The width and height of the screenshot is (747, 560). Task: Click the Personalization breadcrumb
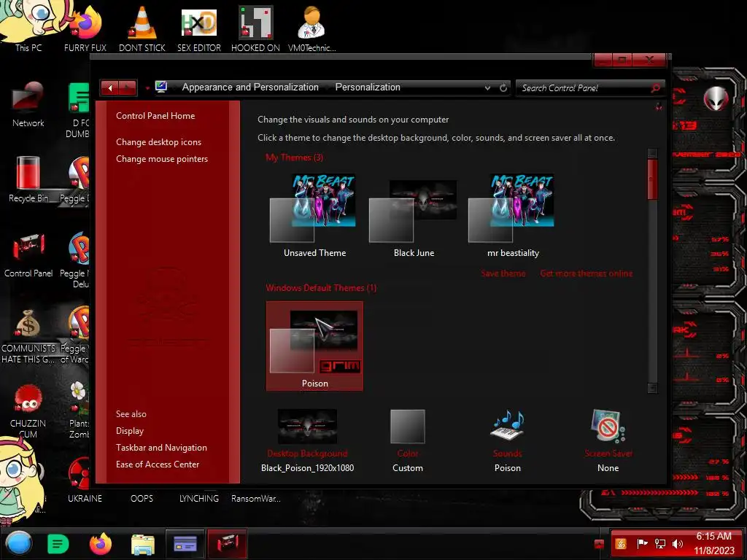[x=368, y=87]
